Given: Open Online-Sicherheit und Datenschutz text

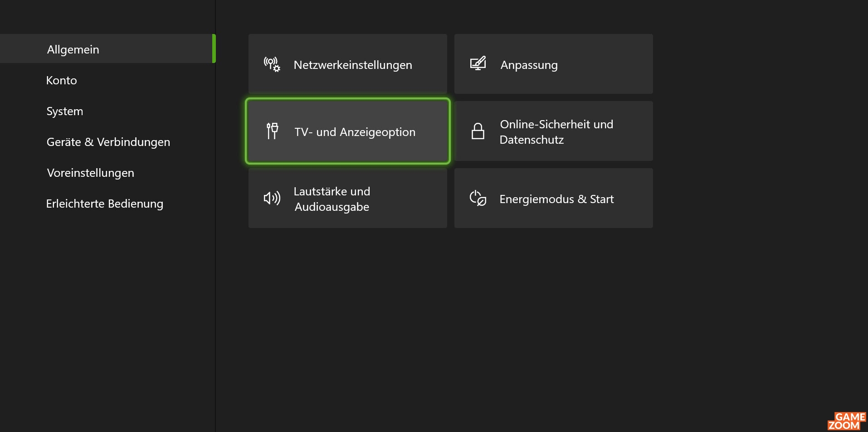Looking at the screenshot, I should (x=556, y=132).
